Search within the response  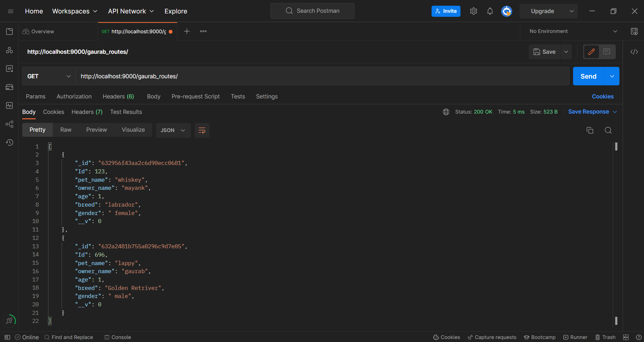(x=608, y=130)
